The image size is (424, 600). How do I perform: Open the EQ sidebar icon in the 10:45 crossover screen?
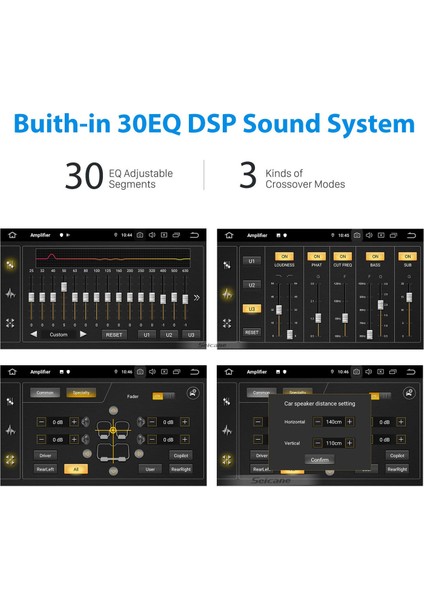coord(227,264)
